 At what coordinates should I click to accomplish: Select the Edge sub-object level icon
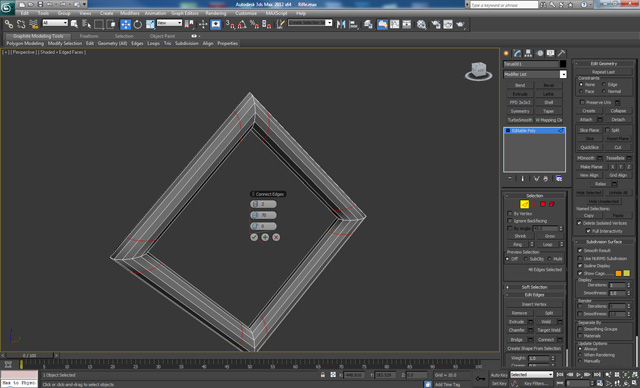(524, 204)
